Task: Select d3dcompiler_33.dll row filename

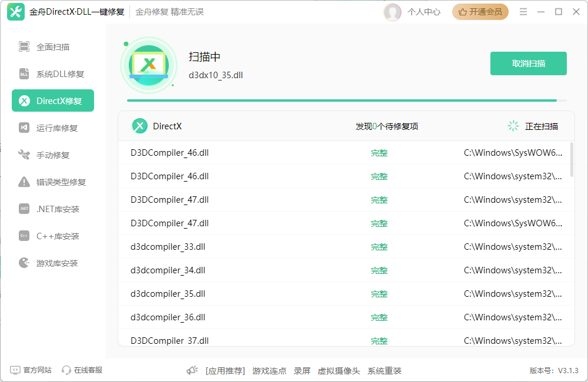Action: coord(168,247)
